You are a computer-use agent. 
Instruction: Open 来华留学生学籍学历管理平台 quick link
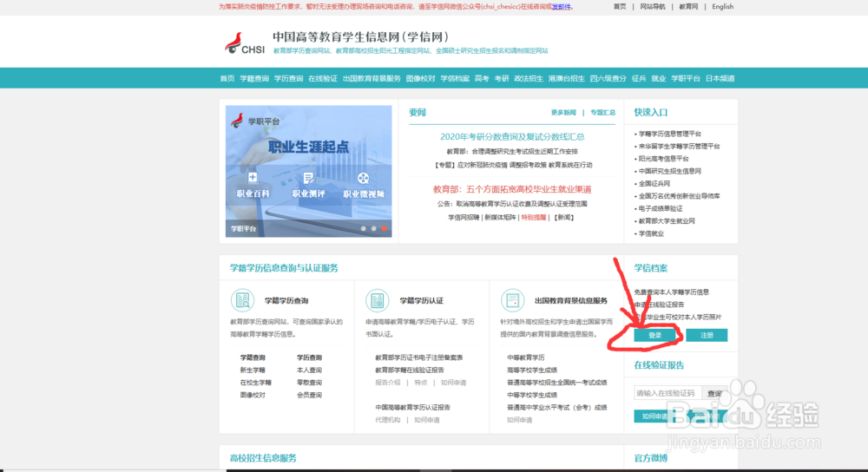click(x=680, y=147)
